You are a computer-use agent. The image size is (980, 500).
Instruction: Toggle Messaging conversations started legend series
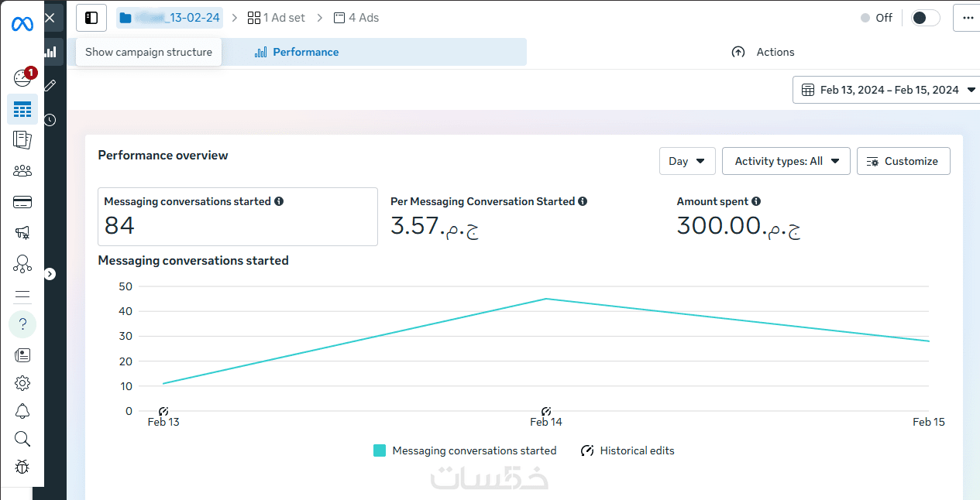(465, 450)
